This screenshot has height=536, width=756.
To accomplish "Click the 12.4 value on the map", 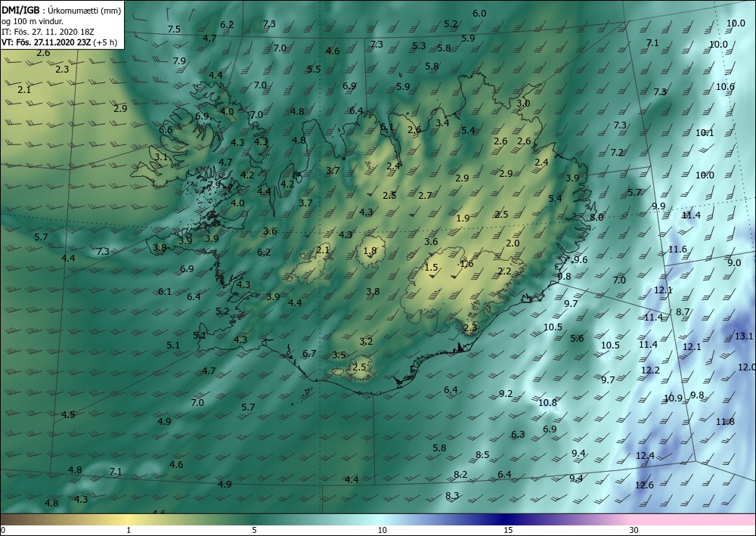I will [x=645, y=456].
